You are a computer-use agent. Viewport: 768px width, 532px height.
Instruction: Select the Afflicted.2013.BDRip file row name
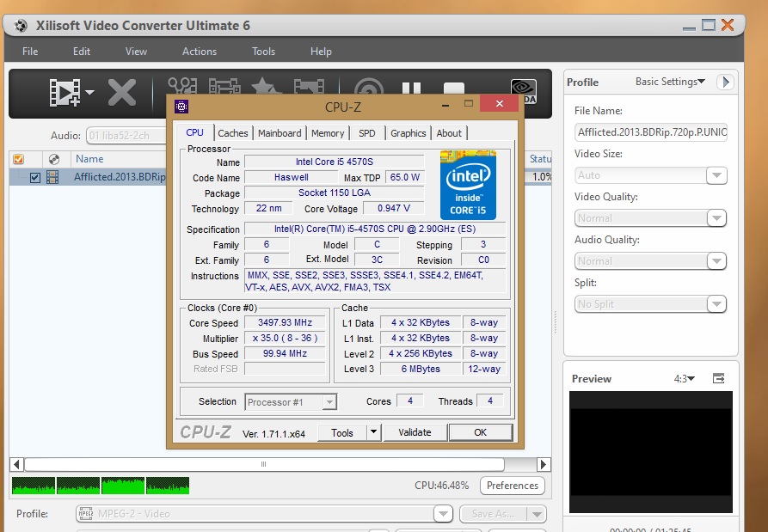(120, 177)
